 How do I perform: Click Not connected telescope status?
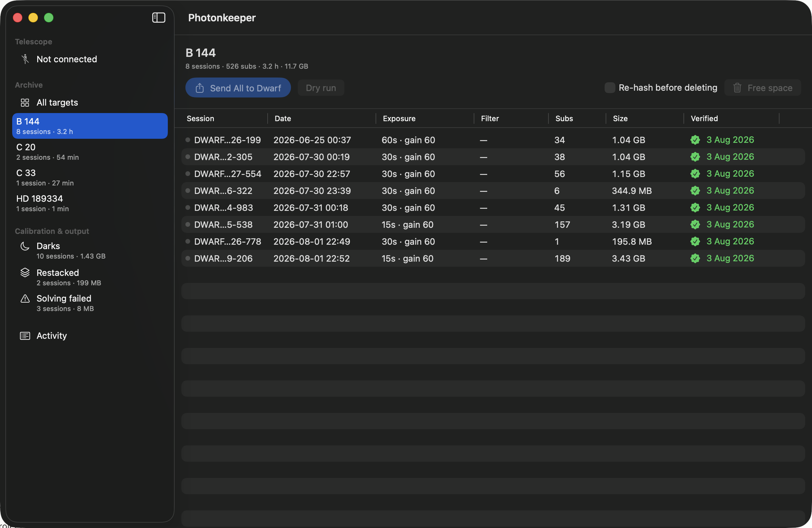[90, 59]
